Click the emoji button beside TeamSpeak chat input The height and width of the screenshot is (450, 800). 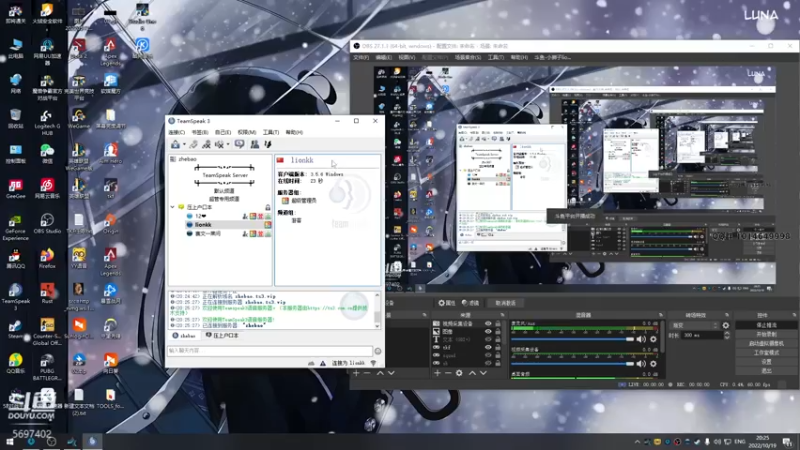(x=378, y=351)
